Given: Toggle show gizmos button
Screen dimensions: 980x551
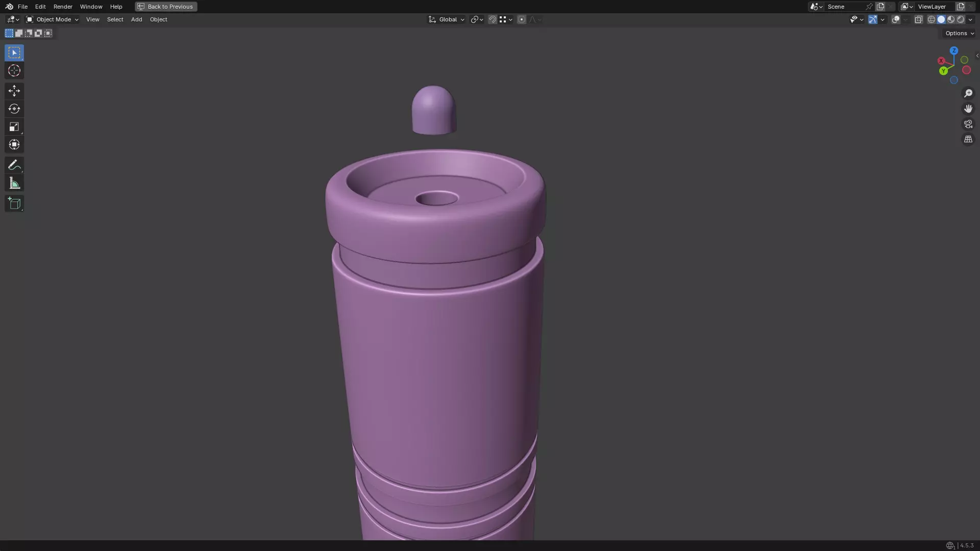Looking at the screenshot, I should click(x=873, y=19).
